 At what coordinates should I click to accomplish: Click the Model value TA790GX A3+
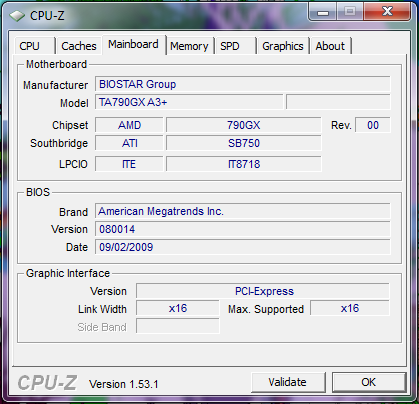[x=189, y=102]
